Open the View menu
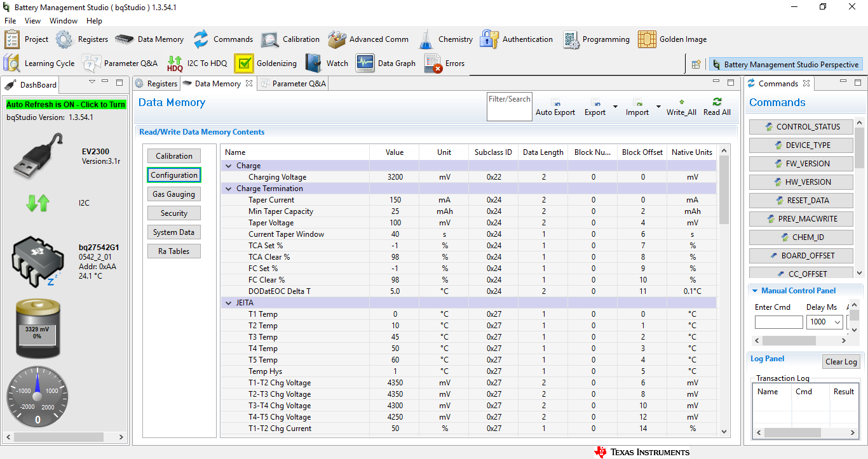 click(32, 21)
